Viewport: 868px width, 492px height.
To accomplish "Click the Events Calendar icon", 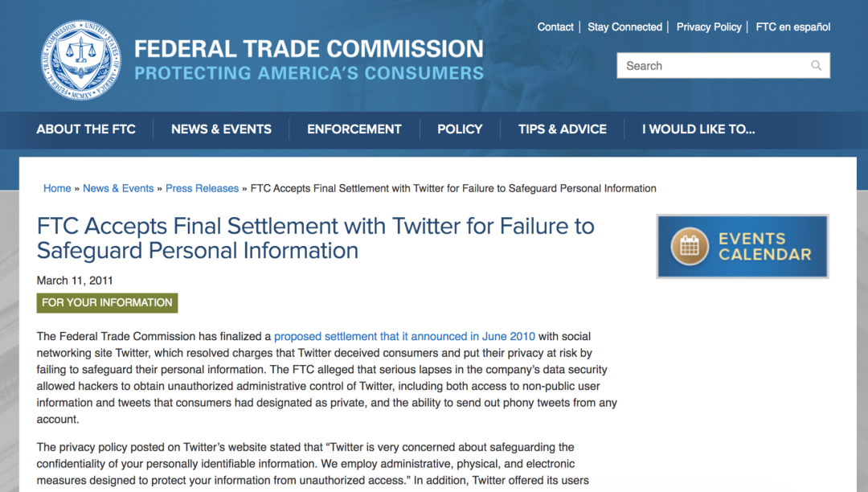I will [x=690, y=247].
